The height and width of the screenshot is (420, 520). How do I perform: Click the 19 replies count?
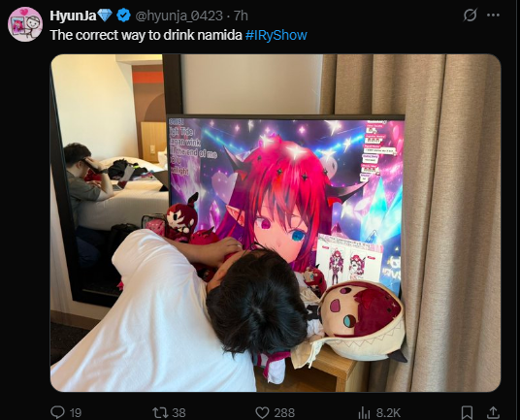coord(76,413)
